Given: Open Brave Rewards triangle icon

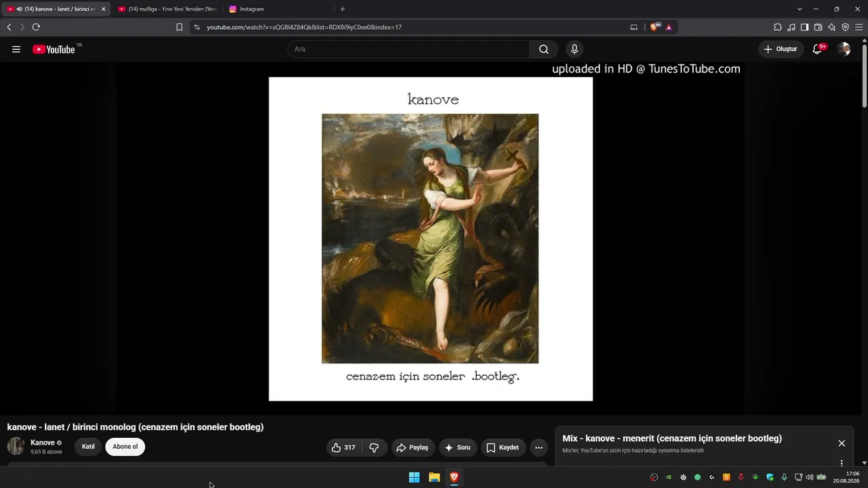Looking at the screenshot, I should click(669, 27).
